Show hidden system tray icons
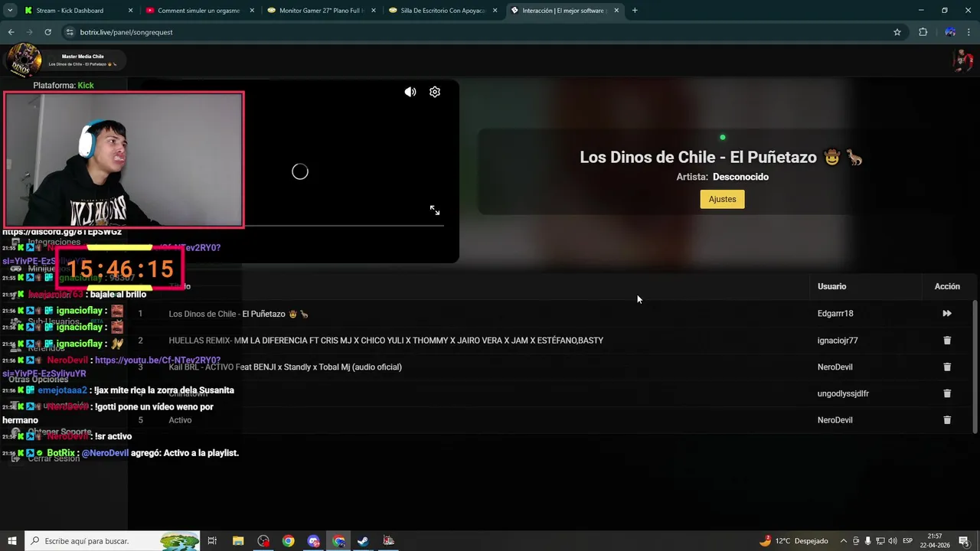Viewport: 980px width, 551px height. pos(844,541)
